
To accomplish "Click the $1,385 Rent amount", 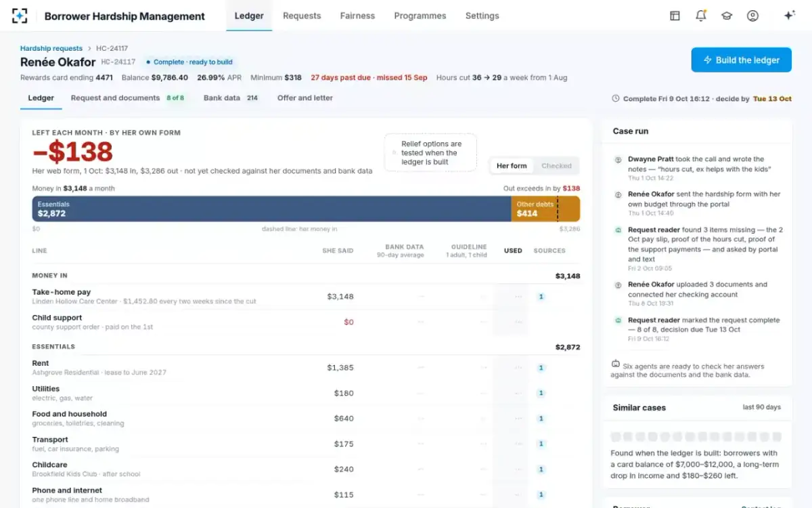I will point(340,368).
